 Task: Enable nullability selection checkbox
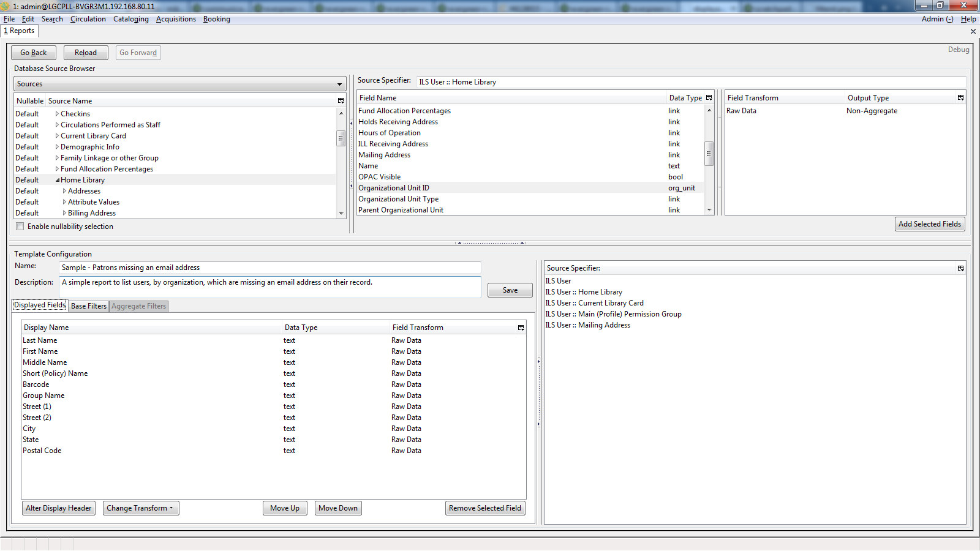point(20,227)
